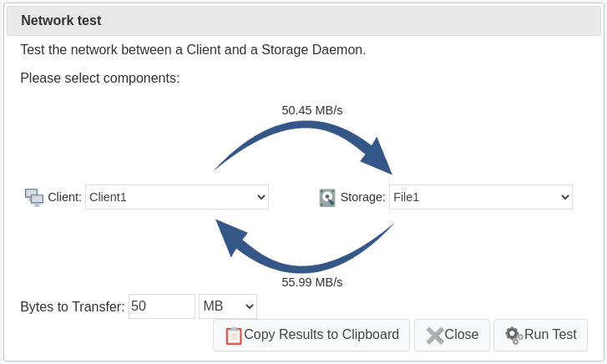Click the Network test title bar
Screen dimensions: 607x364
[304, 21]
